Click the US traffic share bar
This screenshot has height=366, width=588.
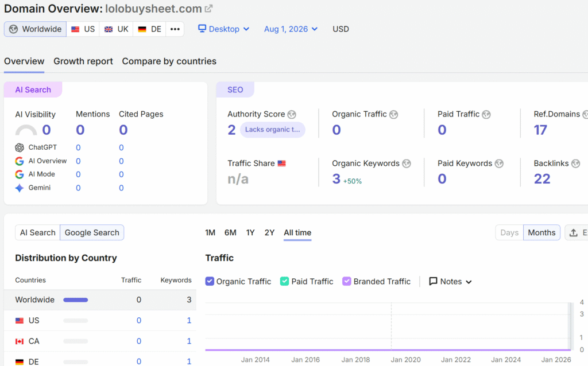point(75,321)
